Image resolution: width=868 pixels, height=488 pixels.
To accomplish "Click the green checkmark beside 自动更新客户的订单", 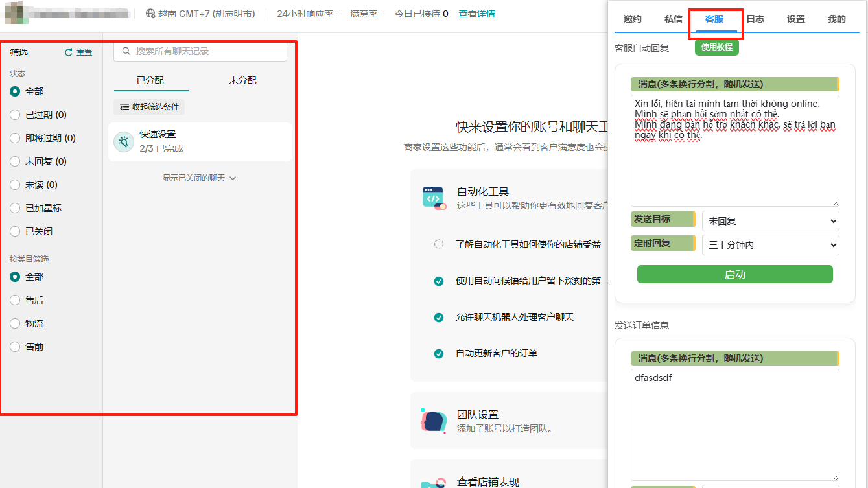I will pyautogui.click(x=439, y=354).
